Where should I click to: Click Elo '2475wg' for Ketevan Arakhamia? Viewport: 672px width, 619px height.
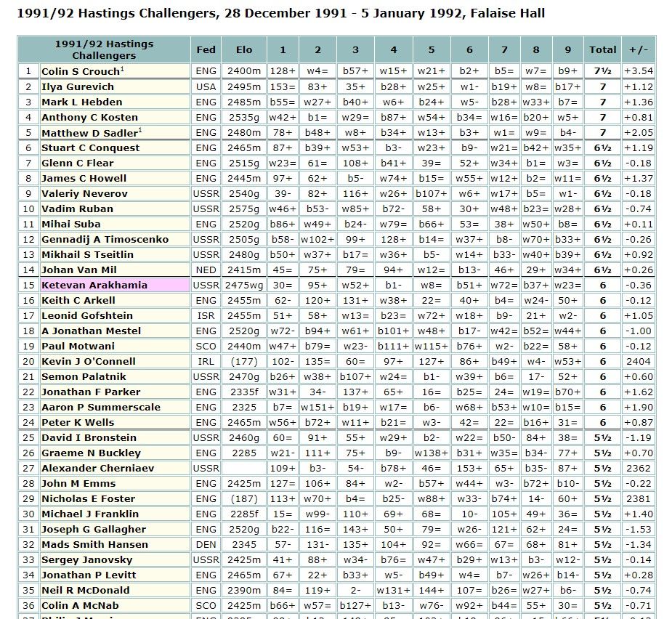point(244,285)
